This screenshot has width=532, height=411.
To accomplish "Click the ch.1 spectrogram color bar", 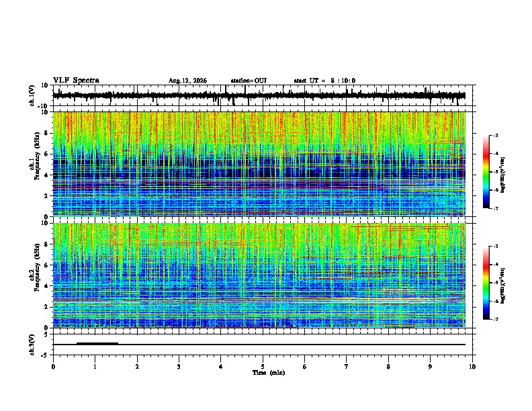I will (x=486, y=172).
